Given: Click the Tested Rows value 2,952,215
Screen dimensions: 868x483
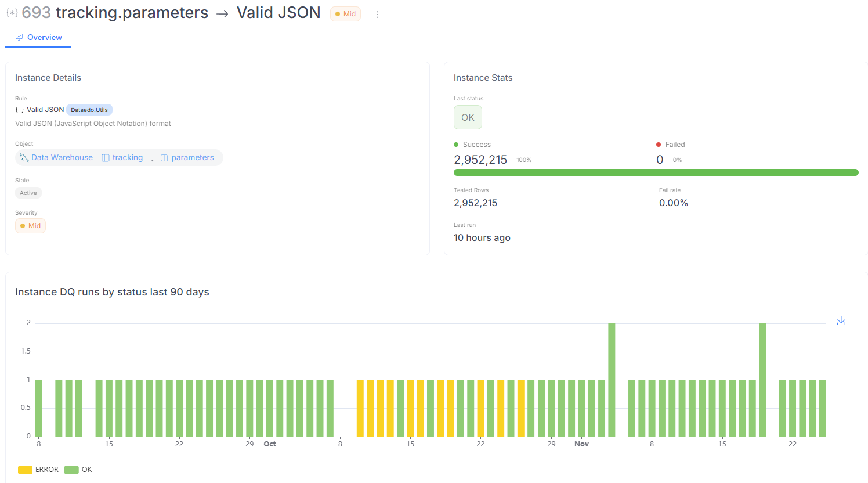Looking at the screenshot, I should click(x=475, y=203).
